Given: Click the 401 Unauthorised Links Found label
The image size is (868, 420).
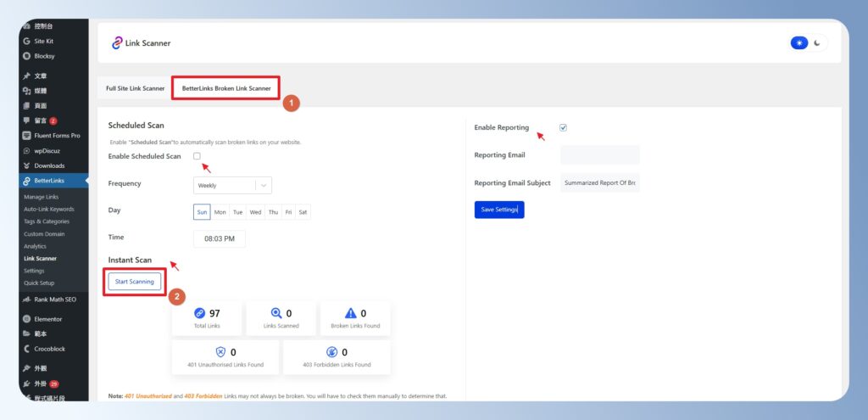Looking at the screenshot, I should pyautogui.click(x=225, y=365).
